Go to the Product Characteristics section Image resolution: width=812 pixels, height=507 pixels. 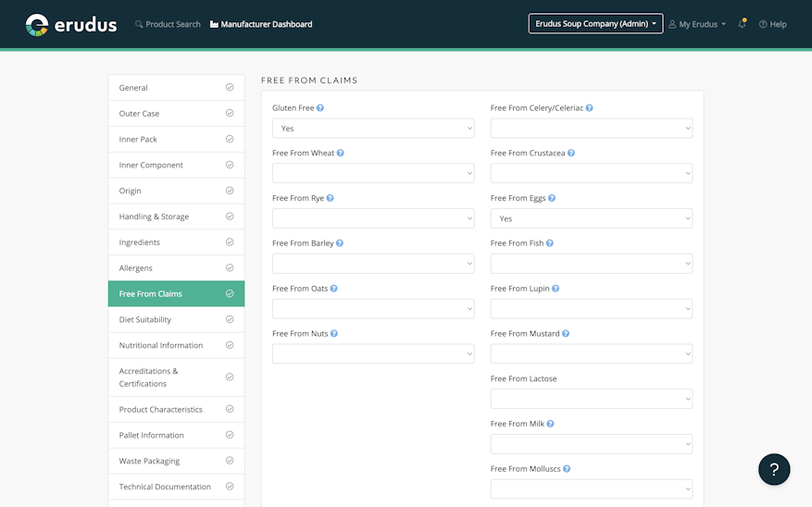(x=176, y=409)
